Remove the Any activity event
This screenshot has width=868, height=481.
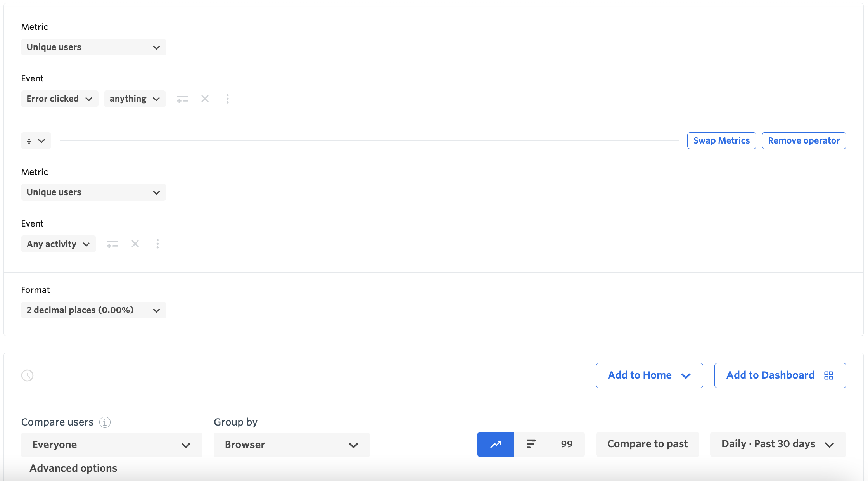(135, 244)
